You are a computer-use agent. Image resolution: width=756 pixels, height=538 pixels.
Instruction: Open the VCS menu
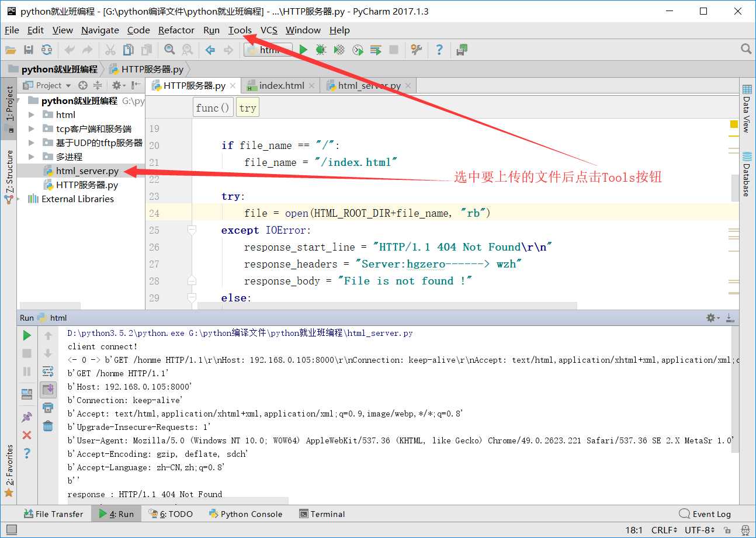pyautogui.click(x=269, y=30)
